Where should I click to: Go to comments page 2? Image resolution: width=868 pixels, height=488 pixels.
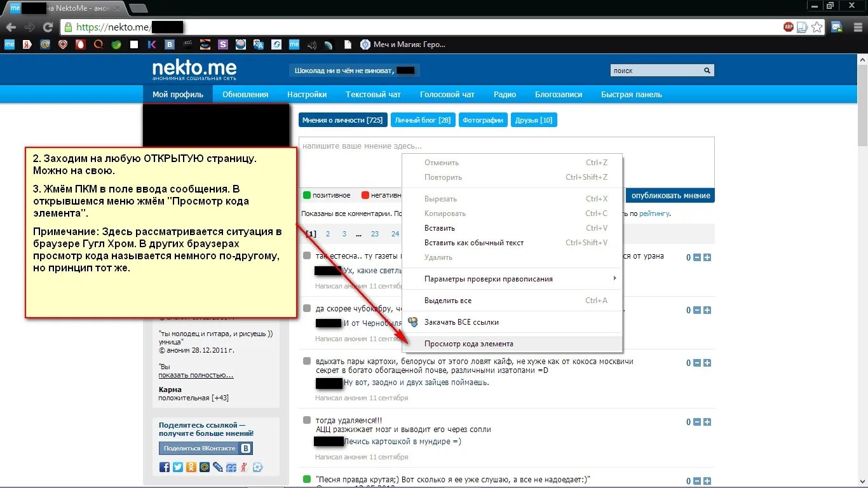tap(328, 234)
